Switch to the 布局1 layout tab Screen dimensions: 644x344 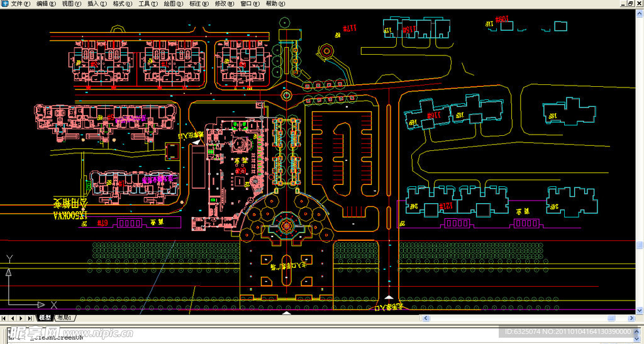tap(64, 318)
